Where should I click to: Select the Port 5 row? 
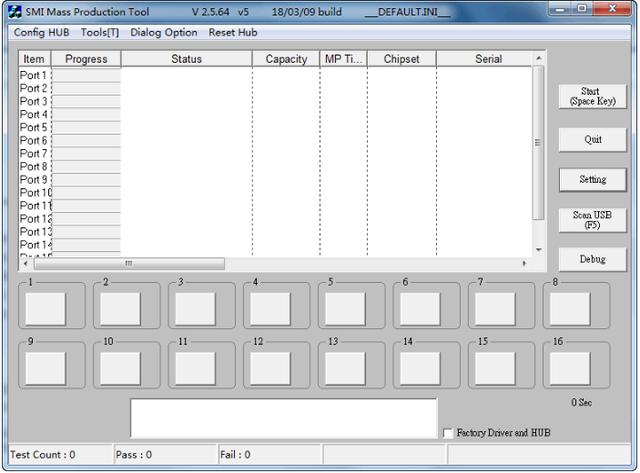coord(276,127)
